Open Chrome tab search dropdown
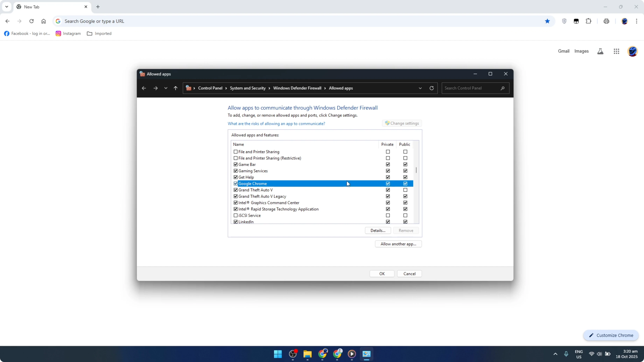 (7, 7)
